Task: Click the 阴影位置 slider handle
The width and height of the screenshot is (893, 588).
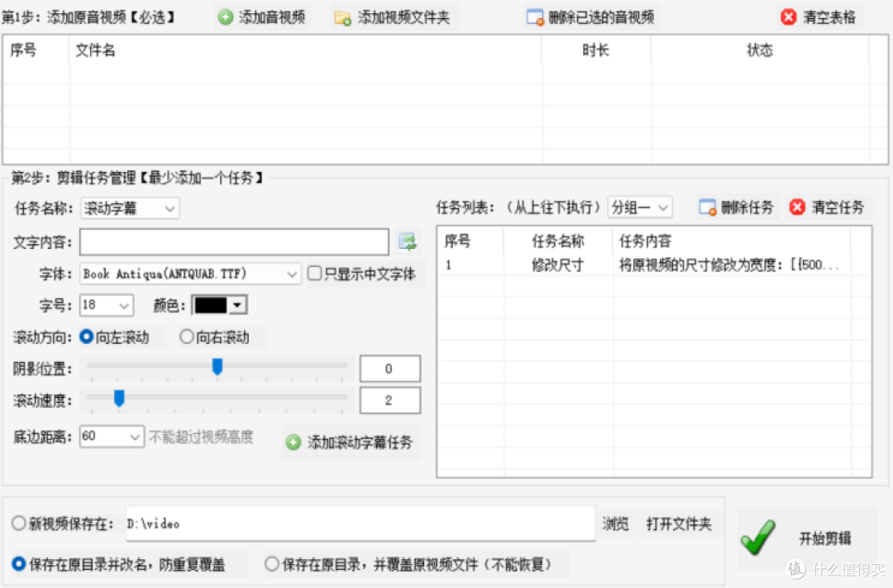Action: pyautogui.click(x=217, y=367)
